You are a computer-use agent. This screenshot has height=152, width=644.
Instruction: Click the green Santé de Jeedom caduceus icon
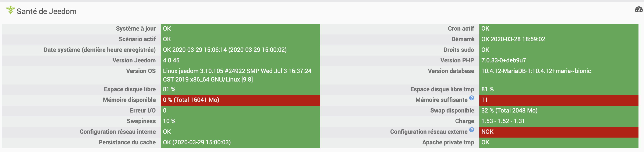click(10, 10)
